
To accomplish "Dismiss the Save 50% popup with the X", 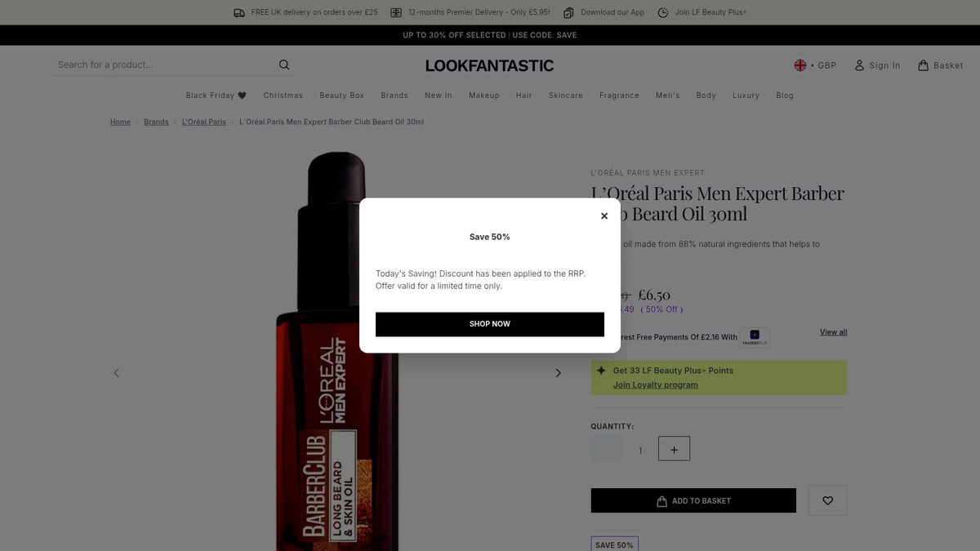I will [x=604, y=216].
